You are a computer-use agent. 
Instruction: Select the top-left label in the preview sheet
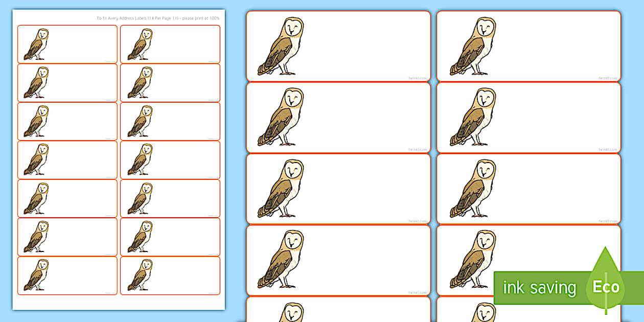pyautogui.click(x=66, y=43)
